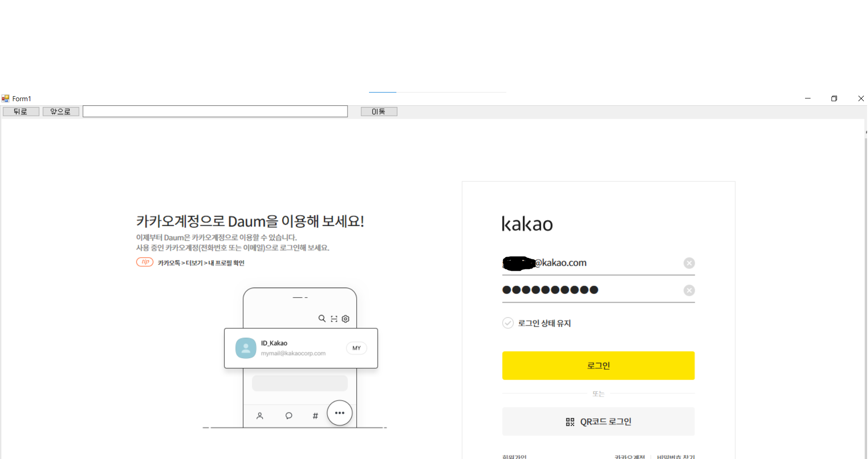The image size is (868, 459).
Task: Click the hashtag icon on phone illustration
Action: (x=315, y=416)
